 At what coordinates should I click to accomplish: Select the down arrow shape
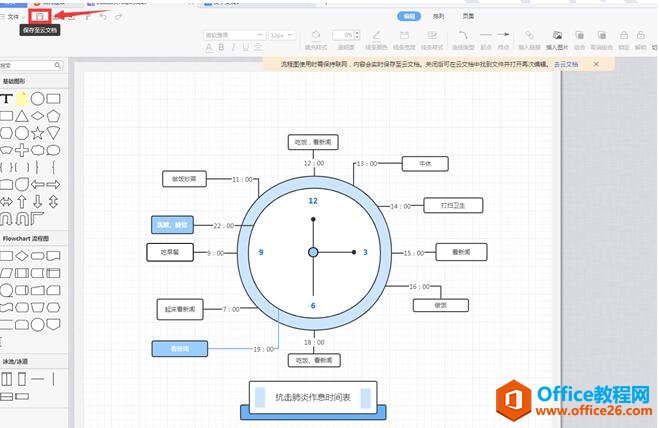tap(37, 202)
